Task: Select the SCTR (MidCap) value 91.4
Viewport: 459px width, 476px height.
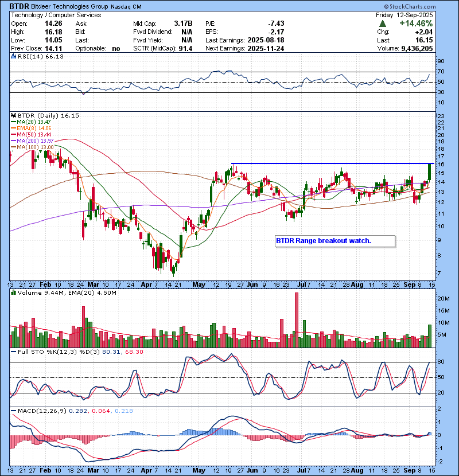Action: pyautogui.click(x=185, y=48)
